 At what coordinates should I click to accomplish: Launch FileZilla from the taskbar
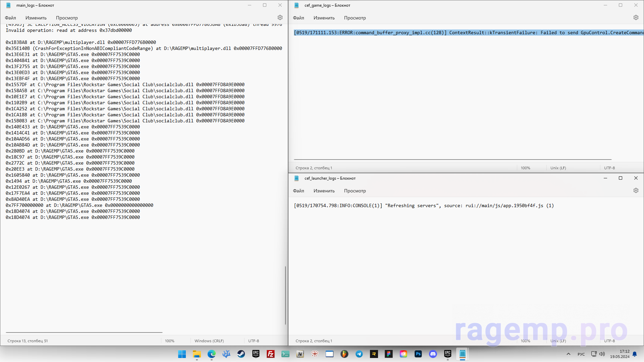pyautogui.click(x=271, y=354)
